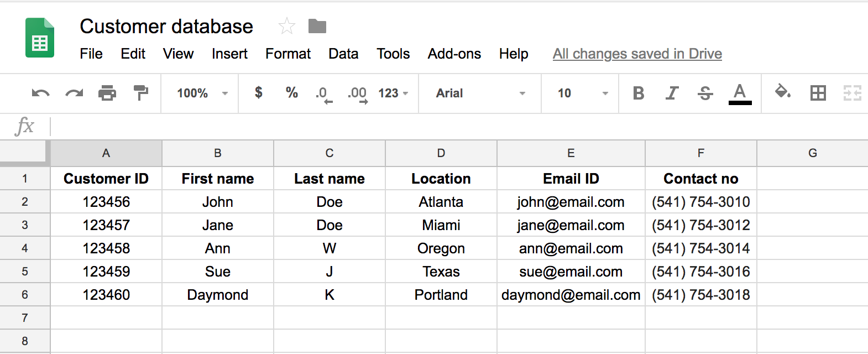Image resolution: width=868 pixels, height=354 pixels.
Task: Decrease decimal places
Action: [325, 94]
